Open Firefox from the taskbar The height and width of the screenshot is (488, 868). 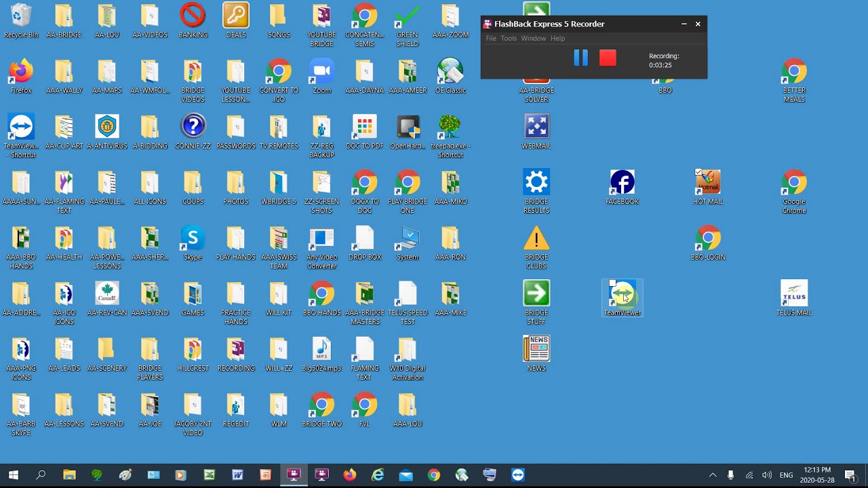point(349,475)
